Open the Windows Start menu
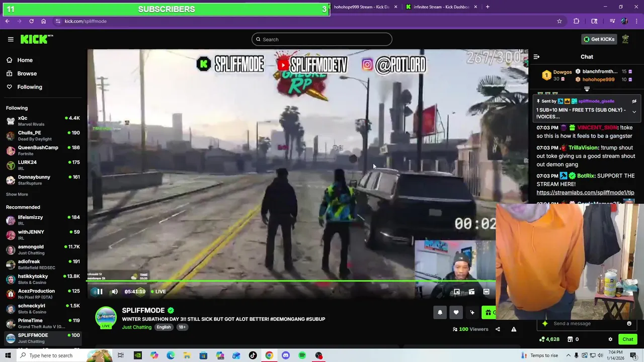 coord(7,355)
